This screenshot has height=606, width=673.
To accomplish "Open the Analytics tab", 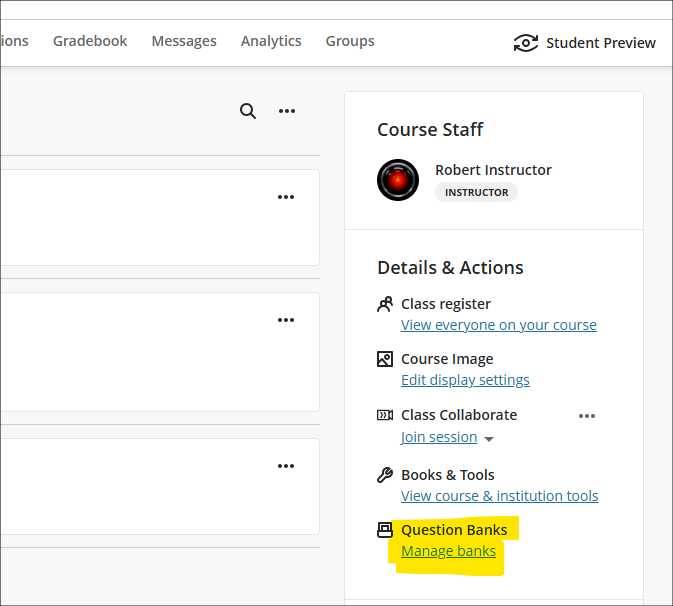I will (271, 41).
